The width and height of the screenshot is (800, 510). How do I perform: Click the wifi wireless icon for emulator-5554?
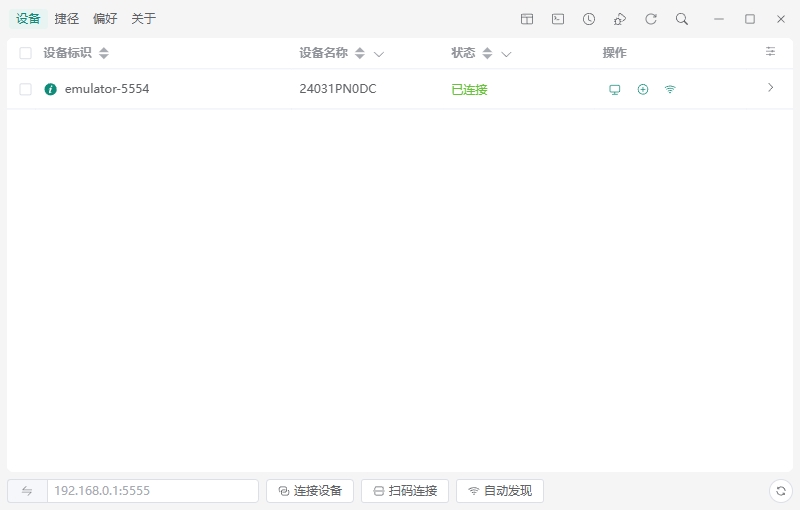point(670,90)
